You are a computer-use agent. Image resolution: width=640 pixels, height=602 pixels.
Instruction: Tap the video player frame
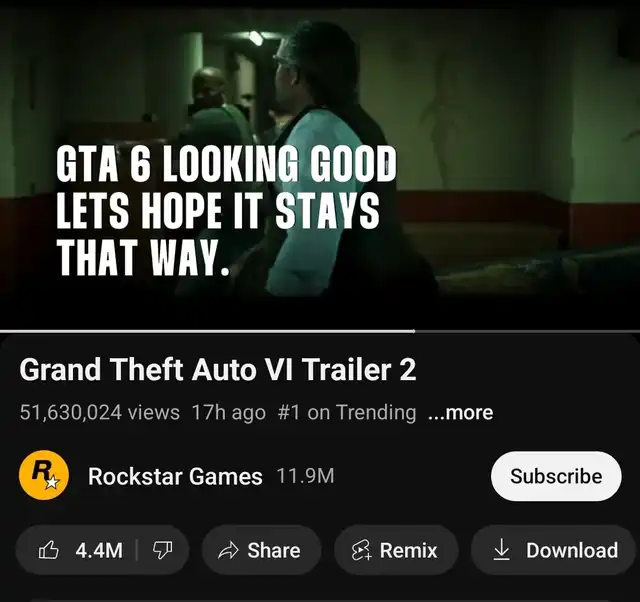[x=320, y=165]
